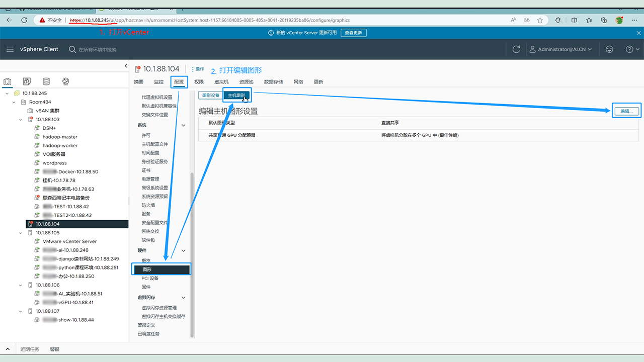Select the 图形设备 sub-tab
Image resolution: width=644 pixels, height=362 pixels.
click(x=211, y=95)
